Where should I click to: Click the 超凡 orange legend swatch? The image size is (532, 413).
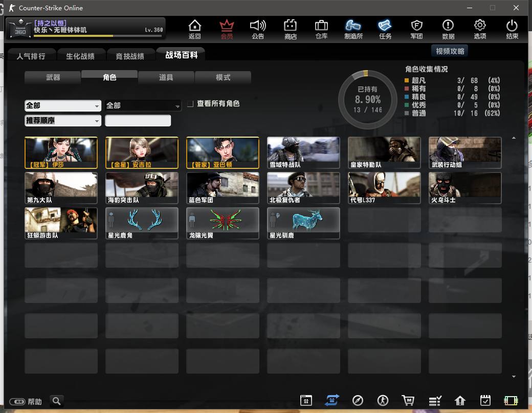[x=407, y=80]
